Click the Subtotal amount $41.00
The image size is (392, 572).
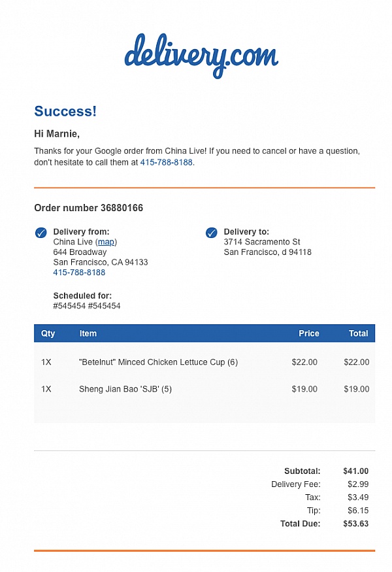pyautogui.click(x=355, y=471)
